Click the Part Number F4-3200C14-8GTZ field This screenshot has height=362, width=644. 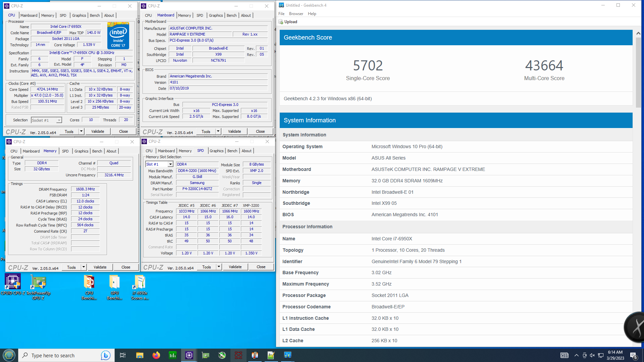197,189
